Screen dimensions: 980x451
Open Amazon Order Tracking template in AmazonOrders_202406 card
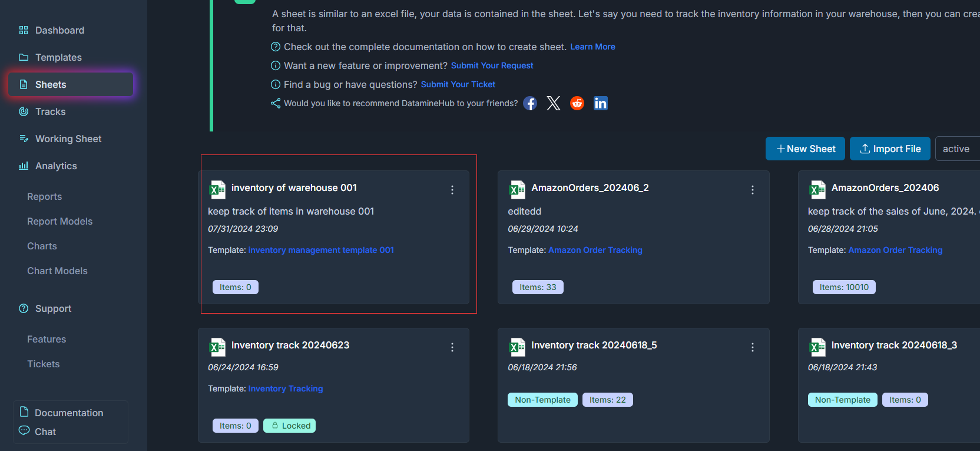[x=895, y=250]
